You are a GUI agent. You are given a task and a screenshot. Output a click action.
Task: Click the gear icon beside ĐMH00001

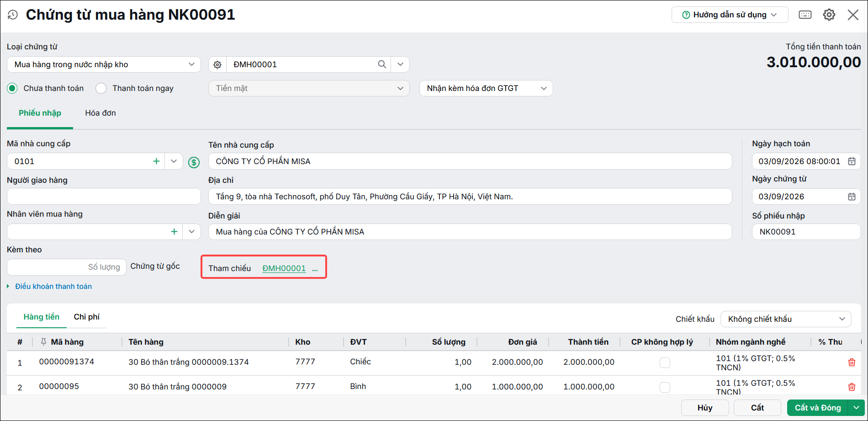pyautogui.click(x=217, y=64)
